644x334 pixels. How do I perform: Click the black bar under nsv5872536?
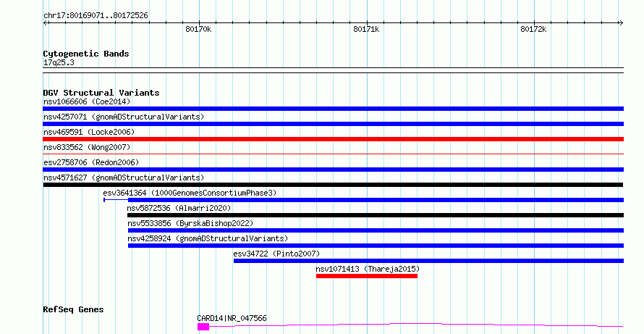[376, 215]
